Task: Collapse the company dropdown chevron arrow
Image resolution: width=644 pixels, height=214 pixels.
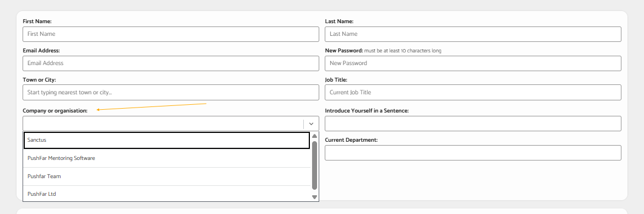Action: click(312, 124)
